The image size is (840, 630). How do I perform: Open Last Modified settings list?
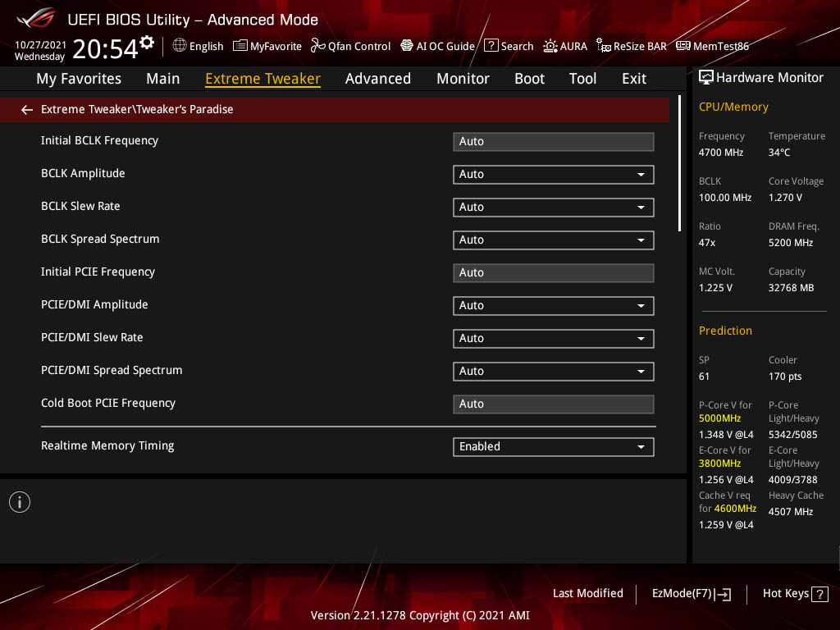[587, 594]
